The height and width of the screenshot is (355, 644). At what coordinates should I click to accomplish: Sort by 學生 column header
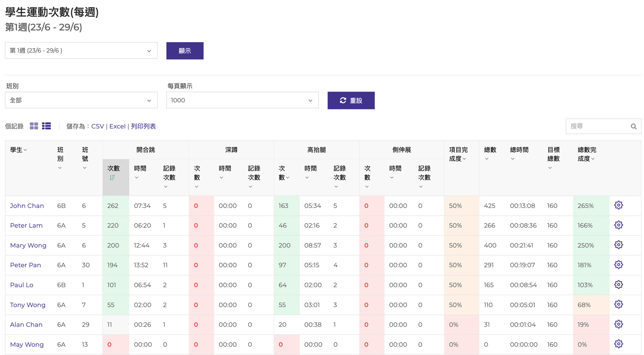tap(18, 150)
